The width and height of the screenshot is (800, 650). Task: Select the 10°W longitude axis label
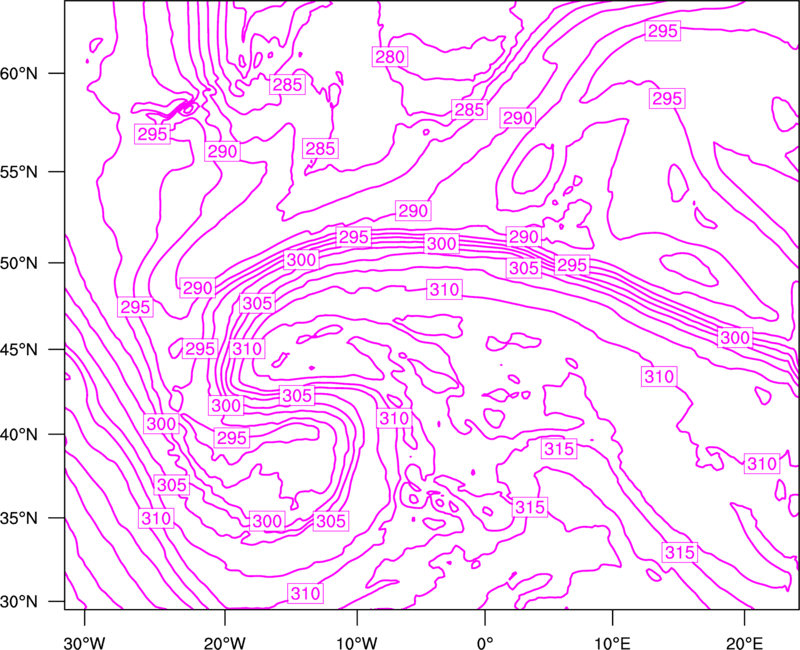tap(357, 643)
